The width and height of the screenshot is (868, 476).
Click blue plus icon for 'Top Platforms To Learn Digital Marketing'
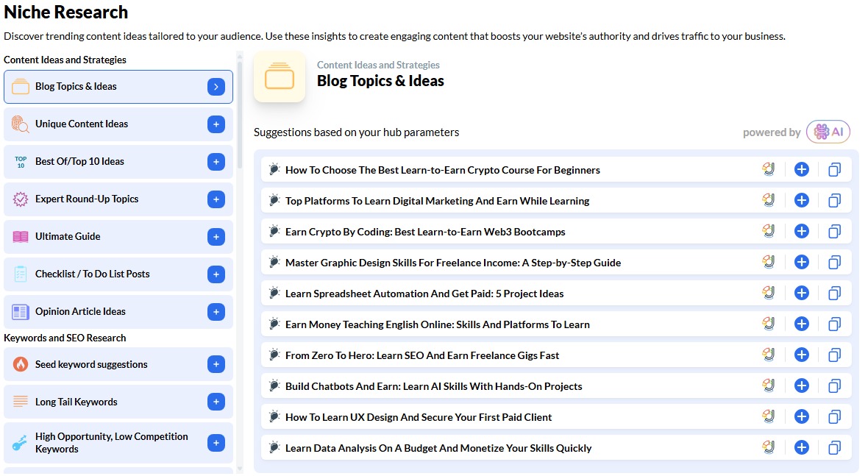coord(802,201)
